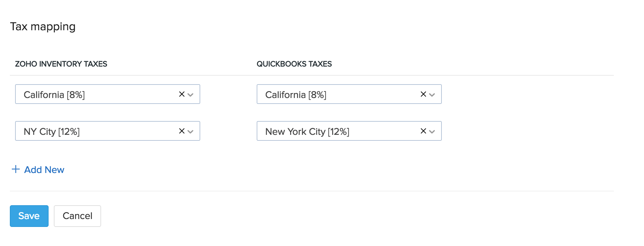Open the New York City QuickBooks dropdown

(433, 132)
